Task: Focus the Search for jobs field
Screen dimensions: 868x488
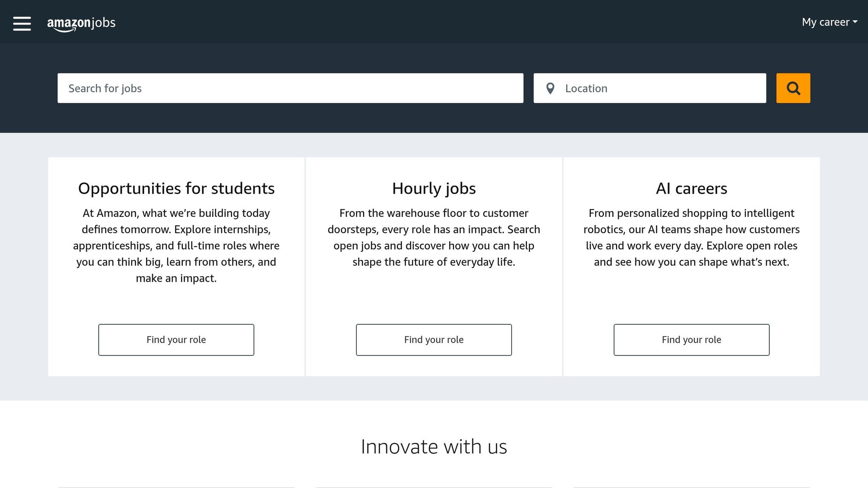Action: coord(290,88)
